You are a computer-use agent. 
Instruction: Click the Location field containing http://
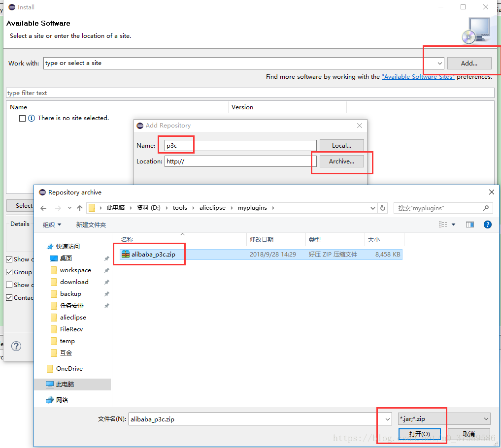tap(240, 161)
